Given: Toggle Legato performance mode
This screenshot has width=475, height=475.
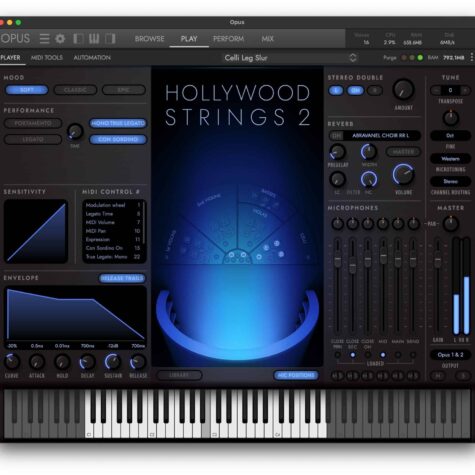Looking at the screenshot, I should [33, 139].
